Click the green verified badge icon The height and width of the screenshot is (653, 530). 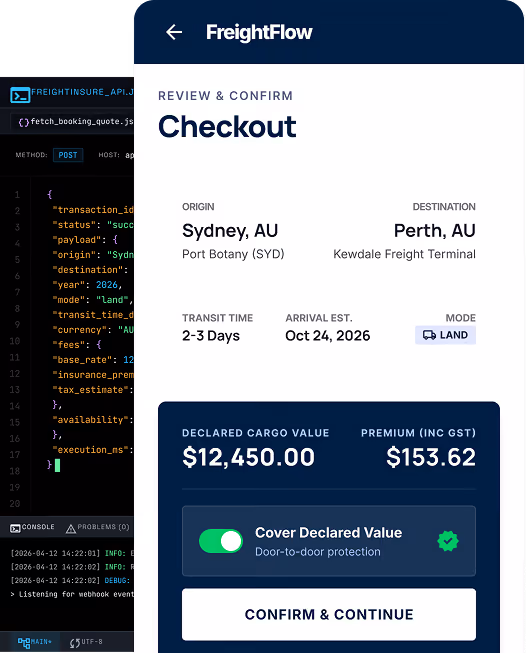(x=448, y=541)
